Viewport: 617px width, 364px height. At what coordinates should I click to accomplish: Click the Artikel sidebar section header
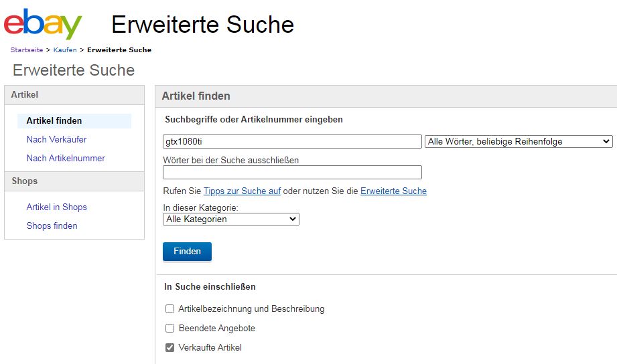pos(25,95)
